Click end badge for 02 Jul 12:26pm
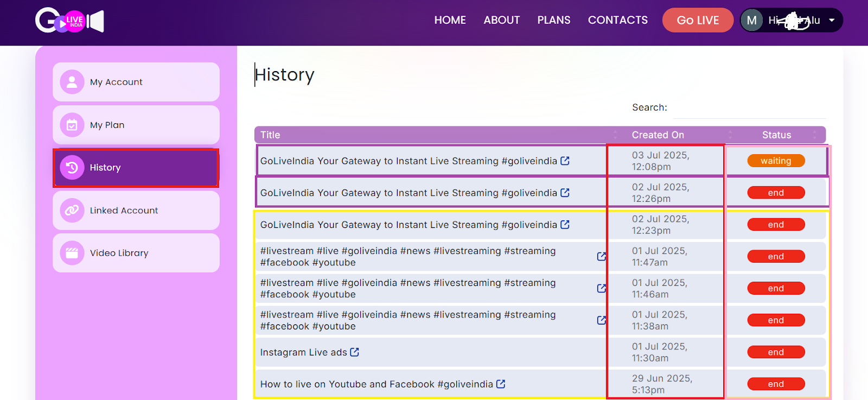 point(776,193)
